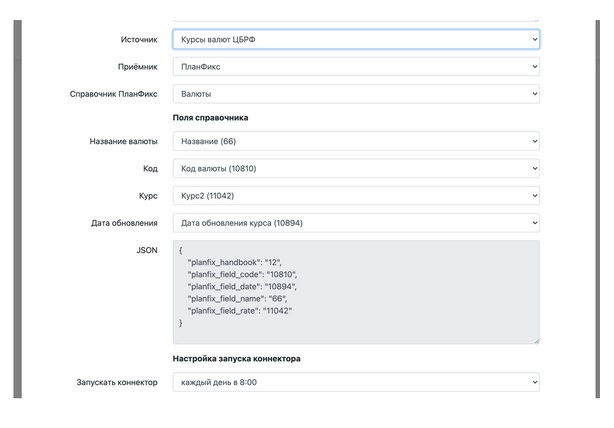The width and height of the screenshot is (614, 428).
Task: Expand the Курс2 (11042) dropdown
Action: point(356,196)
